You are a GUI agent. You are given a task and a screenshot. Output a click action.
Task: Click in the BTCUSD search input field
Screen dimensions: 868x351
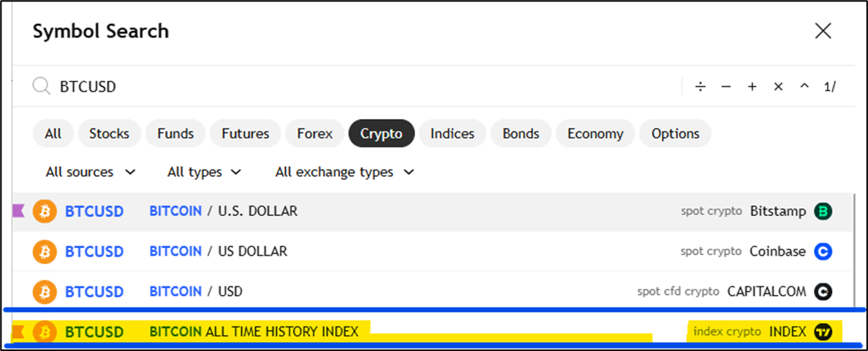[346, 87]
